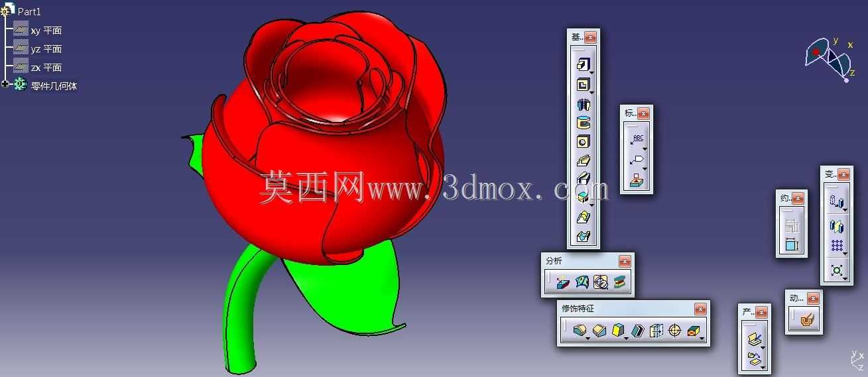
Task: Open the dropdown arrow beside Remove Face
Action: pyautogui.click(x=702, y=337)
